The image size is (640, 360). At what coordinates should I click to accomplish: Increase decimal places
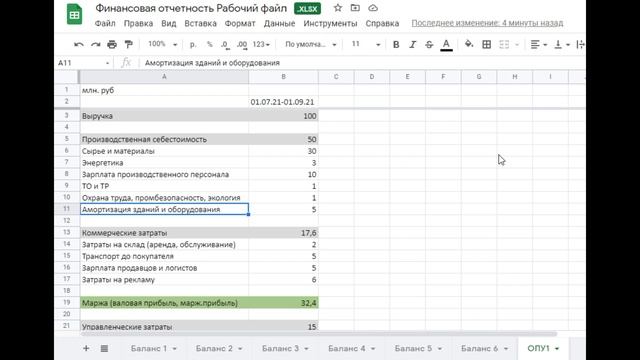pos(242,44)
